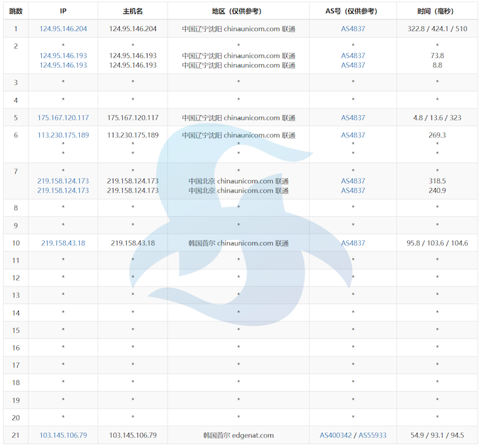
Task: Click the 地区（仅供参考）column header
Action: (x=238, y=10)
